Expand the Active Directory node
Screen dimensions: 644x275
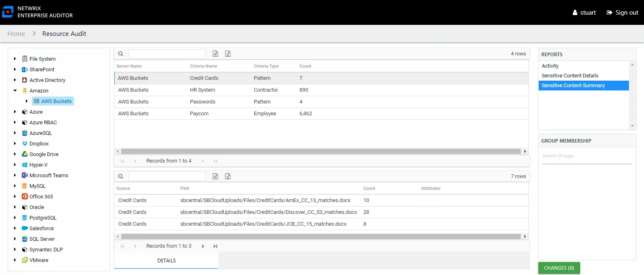tap(15, 80)
